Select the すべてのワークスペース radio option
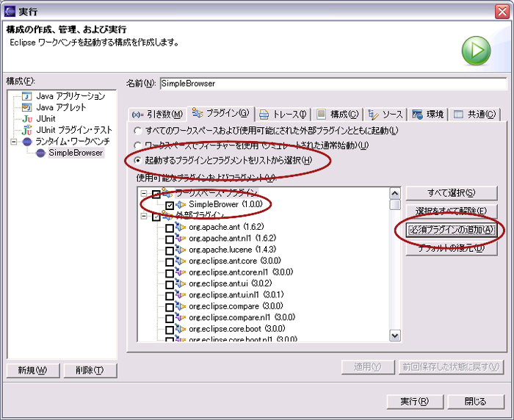This screenshot has width=514, height=420. pyautogui.click(x=138, y=131)
